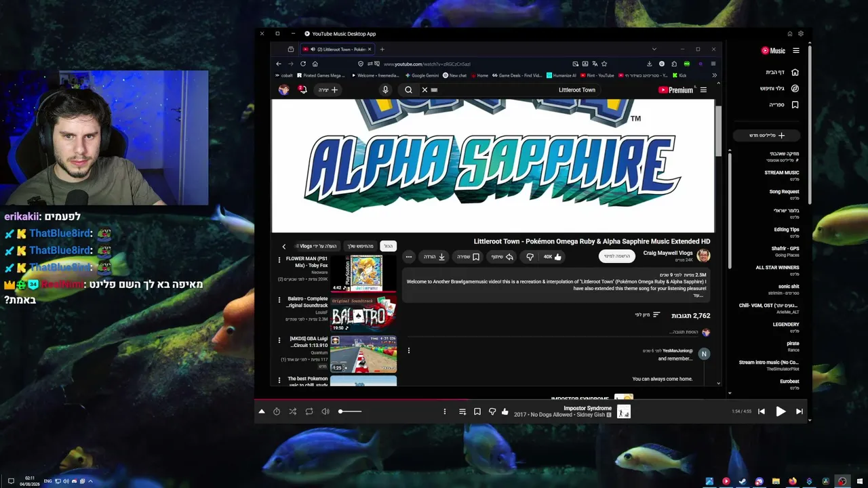Create a new playlist (פלייליסט חדש)
The image size is (868, 488).
click(x=766, y=136)
